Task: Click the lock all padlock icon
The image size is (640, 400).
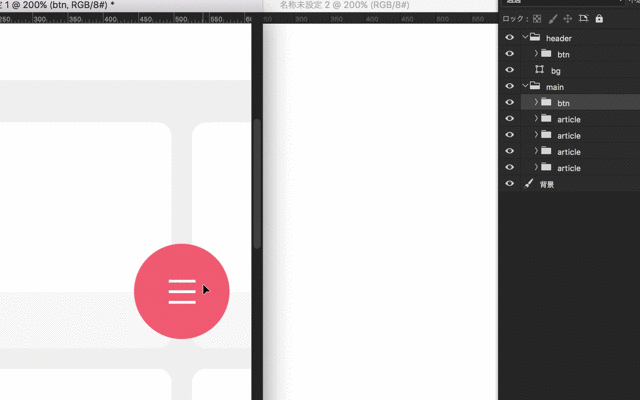Action: point(599,18)
